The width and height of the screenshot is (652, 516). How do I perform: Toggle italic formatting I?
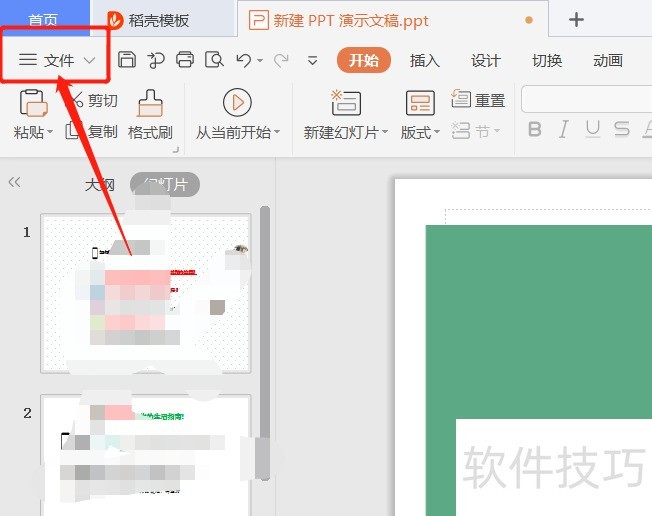coord(563,129)
